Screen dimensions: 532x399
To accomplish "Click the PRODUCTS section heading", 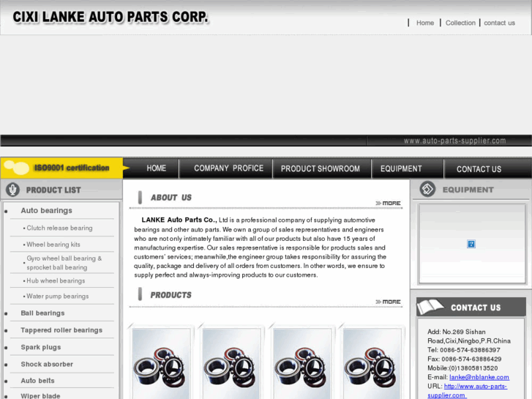I will (x=171, y=295).
